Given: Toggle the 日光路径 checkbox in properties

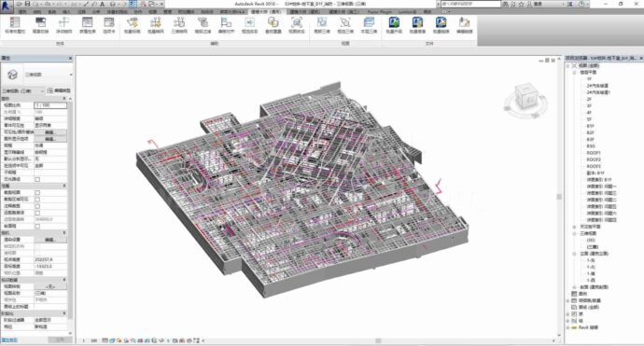Looking at the screenshot, I should coord(37,179).
